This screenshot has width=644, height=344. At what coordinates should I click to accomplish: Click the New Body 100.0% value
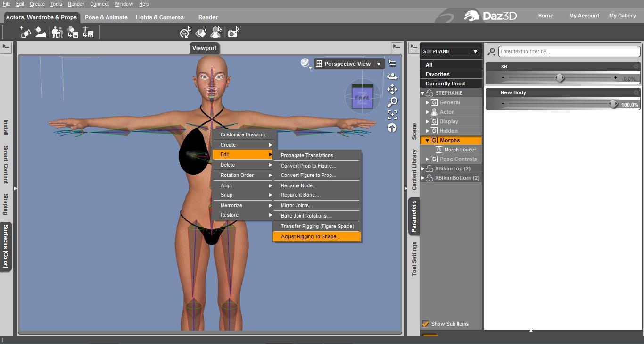coord(629,105)
